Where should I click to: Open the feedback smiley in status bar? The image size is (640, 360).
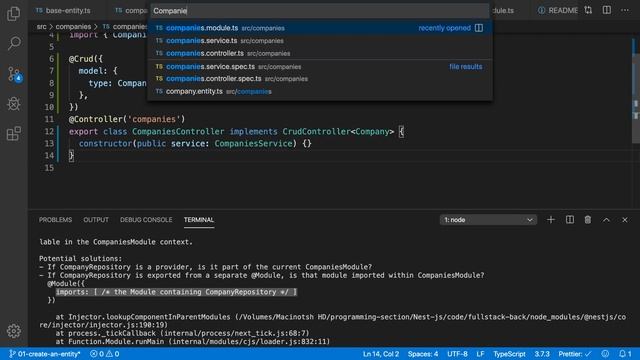coord(605,354)
